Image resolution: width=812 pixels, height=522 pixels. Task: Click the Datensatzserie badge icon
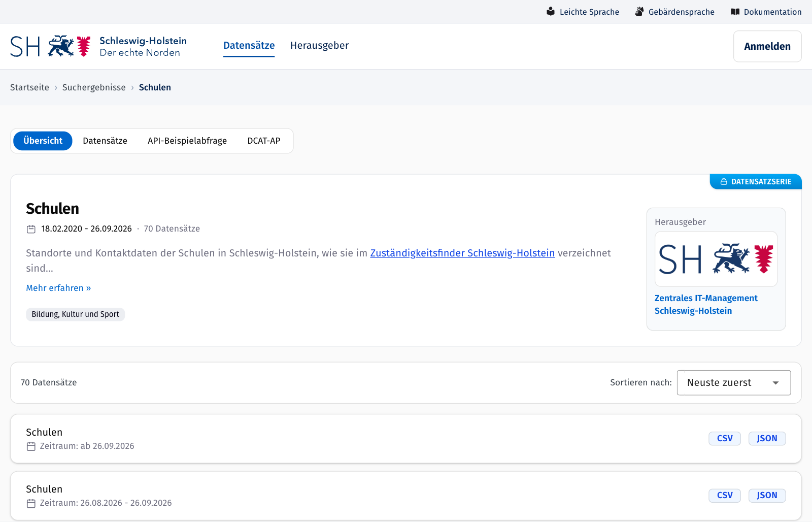point(724,182)
